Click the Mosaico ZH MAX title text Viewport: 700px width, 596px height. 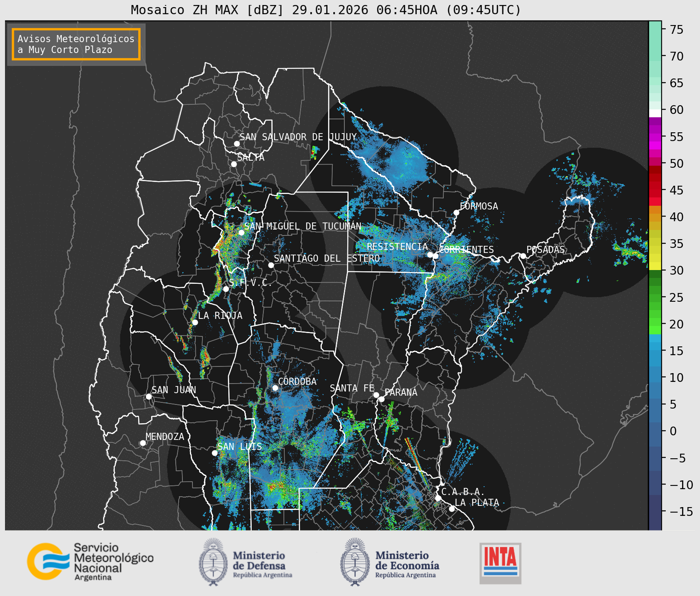[x=326, y=10]
